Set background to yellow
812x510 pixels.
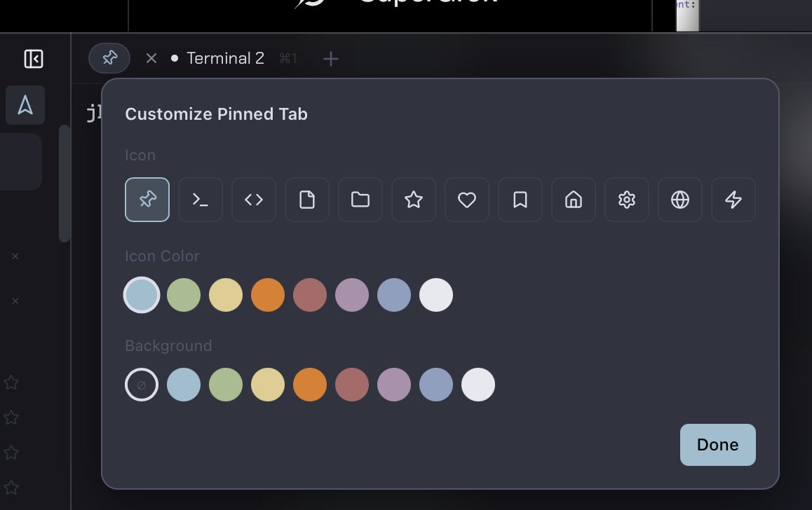click(268, 385)
